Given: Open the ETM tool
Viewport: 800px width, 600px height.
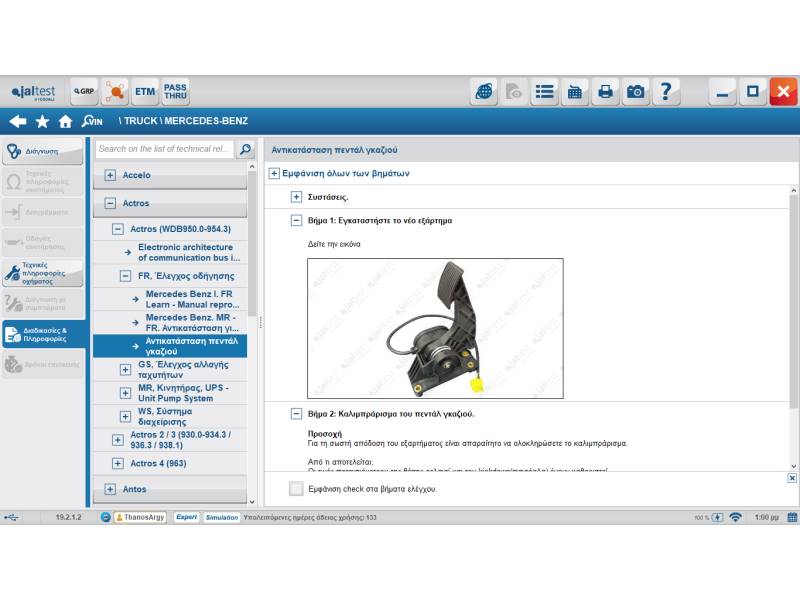Looking at the screenshot, I should pyautogui.click(x=145, y=92).
